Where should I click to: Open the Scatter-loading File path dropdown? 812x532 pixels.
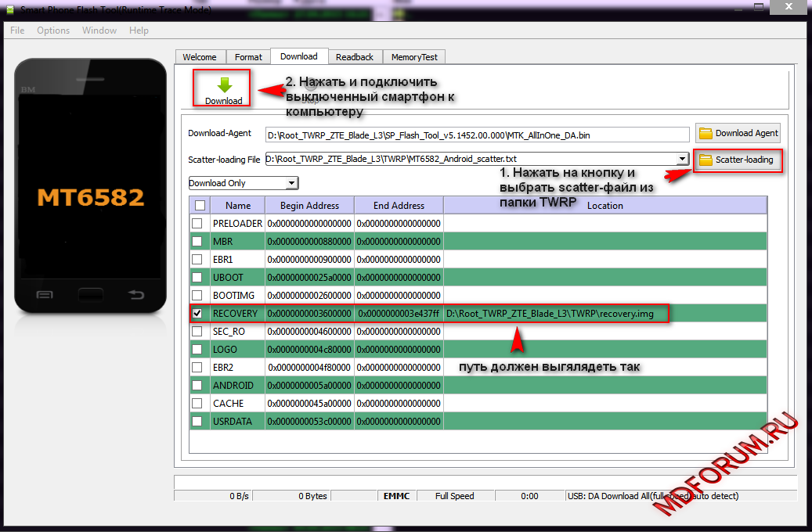[x=682, y=159]
